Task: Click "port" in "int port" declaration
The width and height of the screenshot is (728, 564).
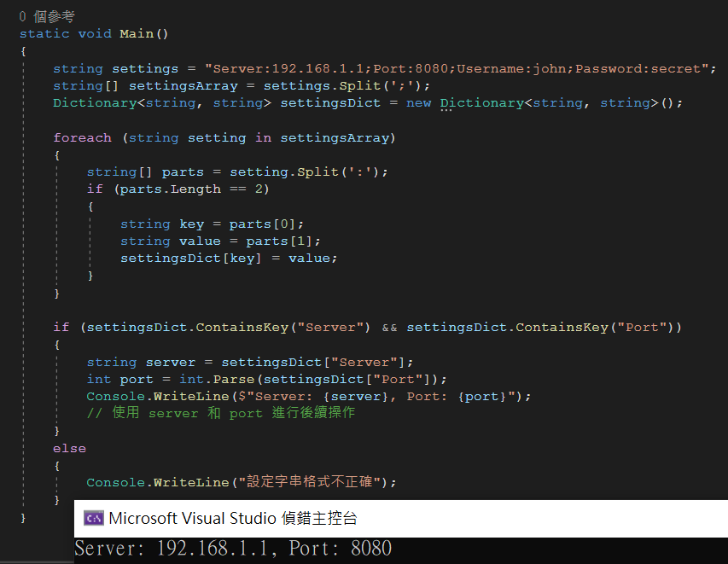Action: tap(137, 380)
